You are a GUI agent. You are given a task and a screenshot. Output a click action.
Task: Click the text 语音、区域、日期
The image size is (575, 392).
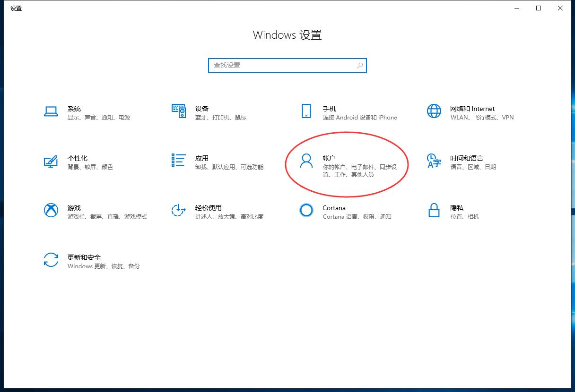pyautogui.click(x=473, y=167)
